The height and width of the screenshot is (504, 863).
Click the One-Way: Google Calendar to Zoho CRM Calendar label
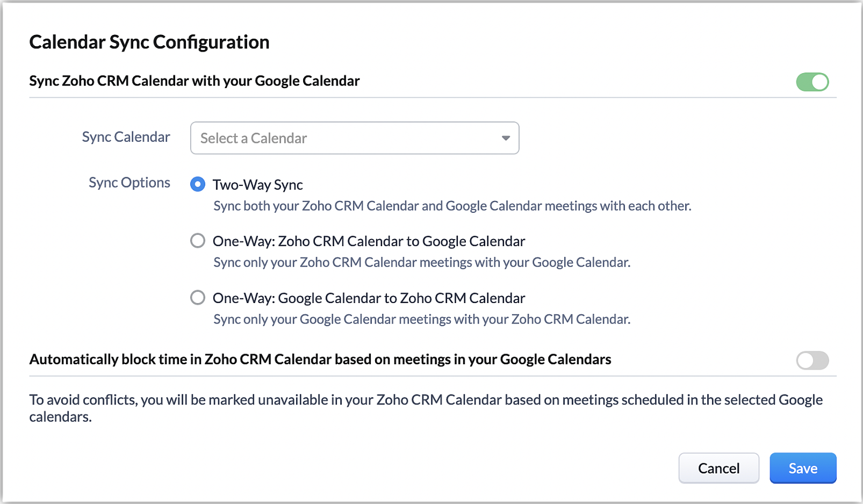pos(369,298)
